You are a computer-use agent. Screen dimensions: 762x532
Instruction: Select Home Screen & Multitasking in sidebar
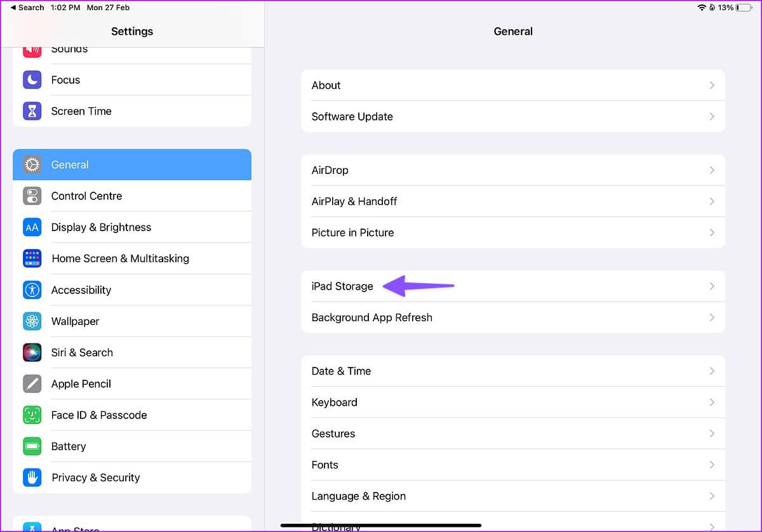click(x=132, y=258)
